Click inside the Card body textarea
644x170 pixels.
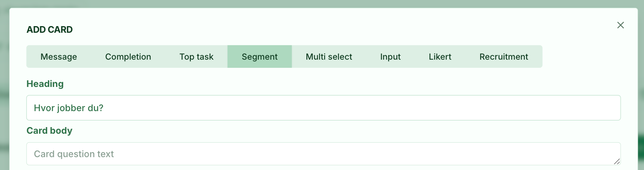click(324, 154)
